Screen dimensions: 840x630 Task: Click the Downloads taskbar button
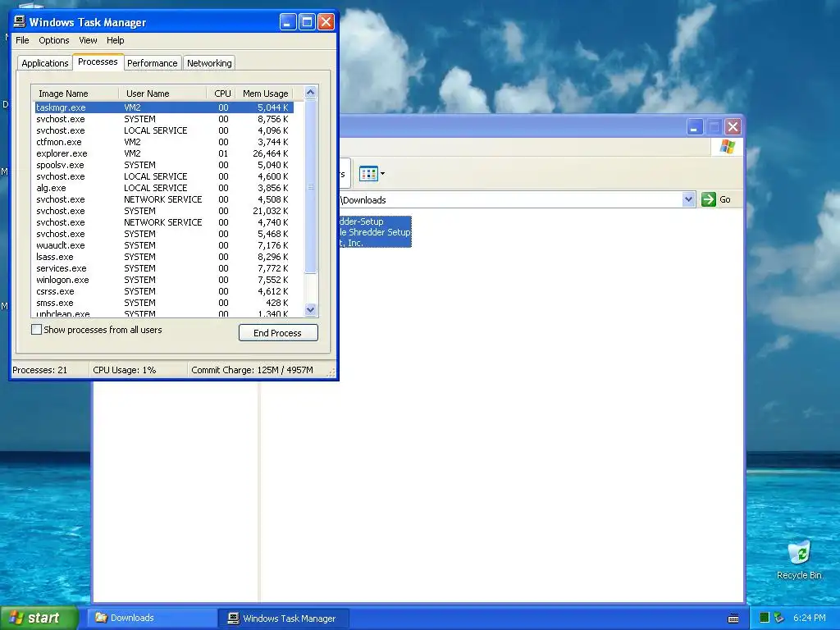pos(151,618)
